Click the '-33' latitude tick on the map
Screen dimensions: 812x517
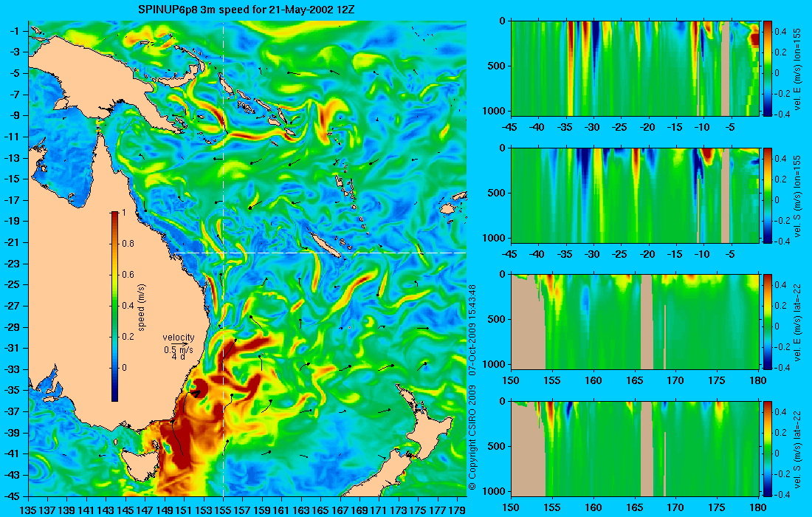13,369
